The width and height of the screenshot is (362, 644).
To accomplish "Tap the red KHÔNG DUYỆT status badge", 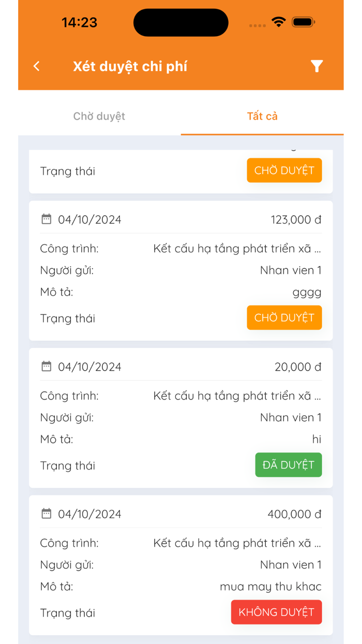I will [276, 612].
